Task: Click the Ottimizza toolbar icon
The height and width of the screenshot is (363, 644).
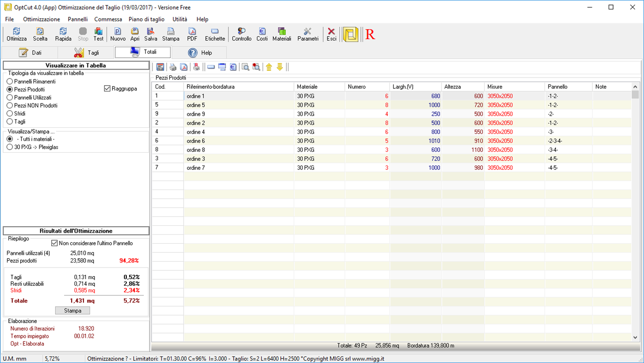Action: tap(17, 34)
